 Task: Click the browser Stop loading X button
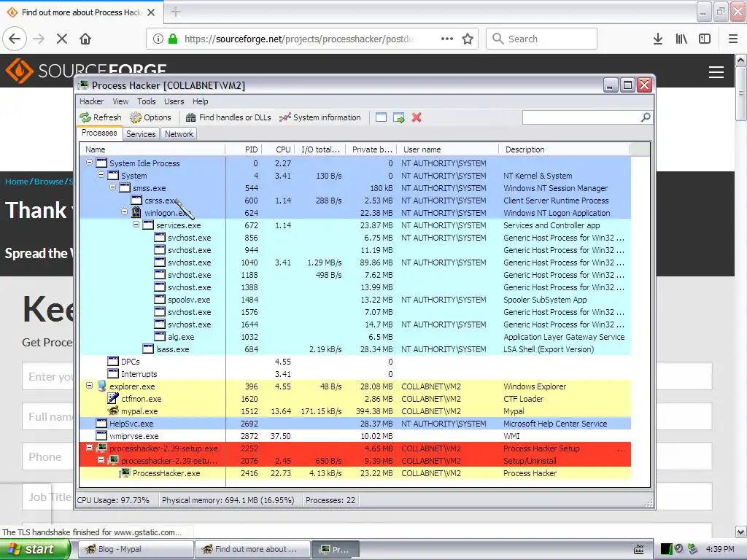tap(62, 39)
